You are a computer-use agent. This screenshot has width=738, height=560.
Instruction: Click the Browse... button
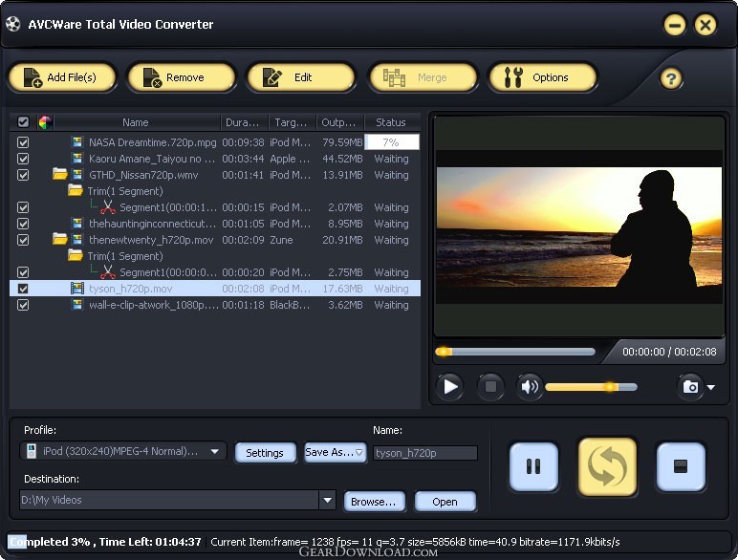coord(372,501)
